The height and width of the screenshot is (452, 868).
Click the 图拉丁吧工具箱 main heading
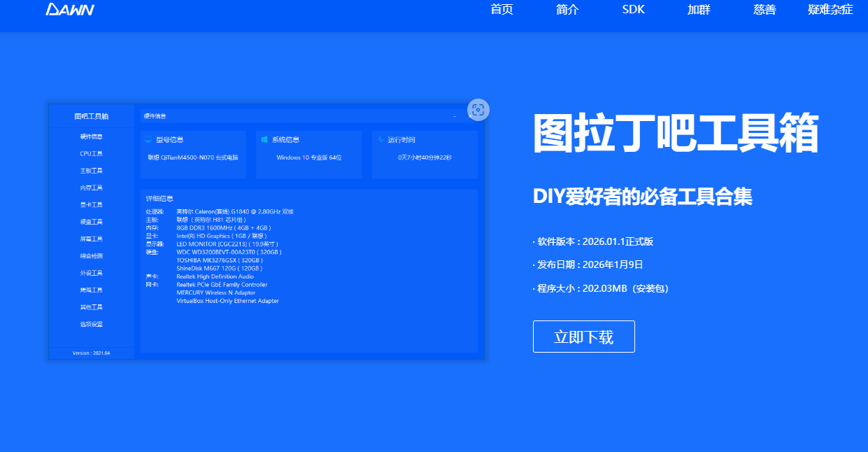tap(676, 133)
